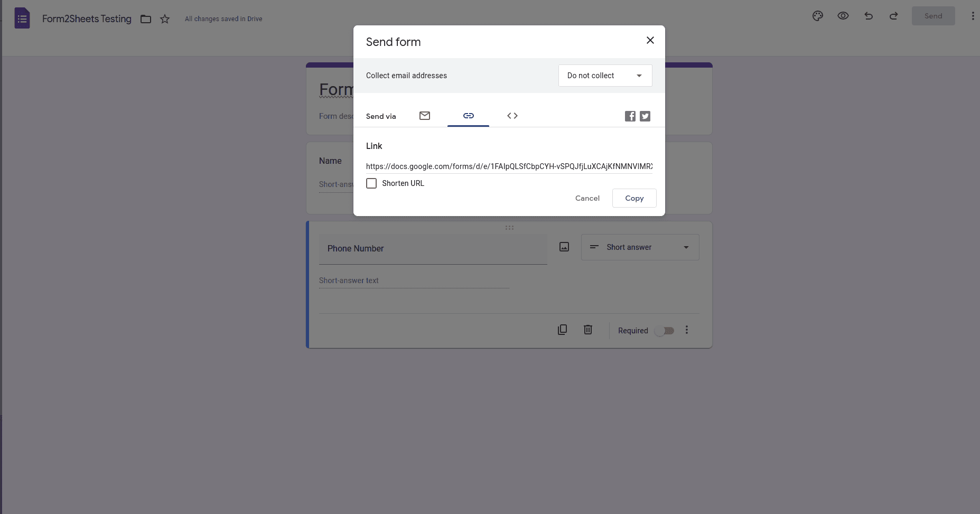The height and width of the screenshot is (514, 980).
Task: Select the send via link tab
Action: pos(469,116)
